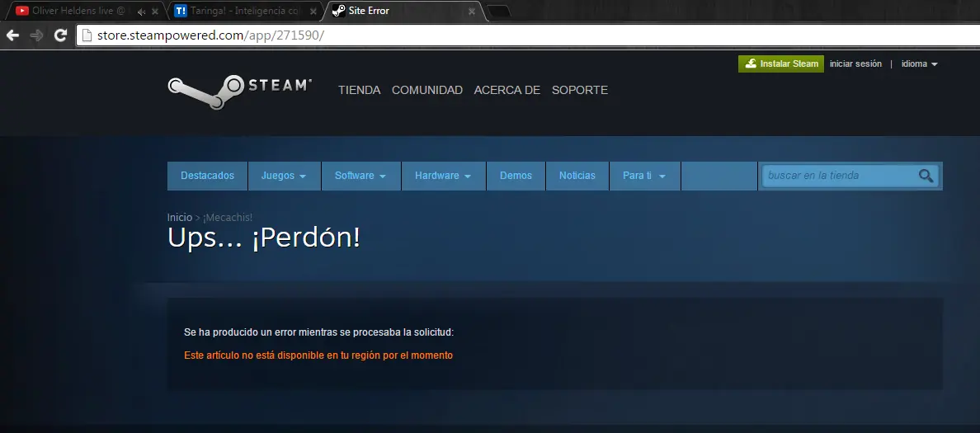This screenshot has height=433, width=980.
Task: Click the address bar URL
Action: [x=210, y=35]
